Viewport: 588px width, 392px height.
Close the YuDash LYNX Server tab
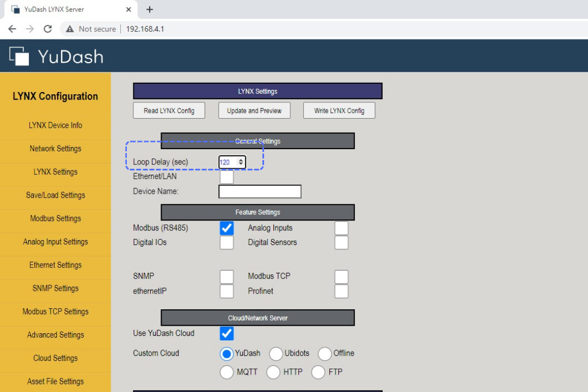(128, 10)
